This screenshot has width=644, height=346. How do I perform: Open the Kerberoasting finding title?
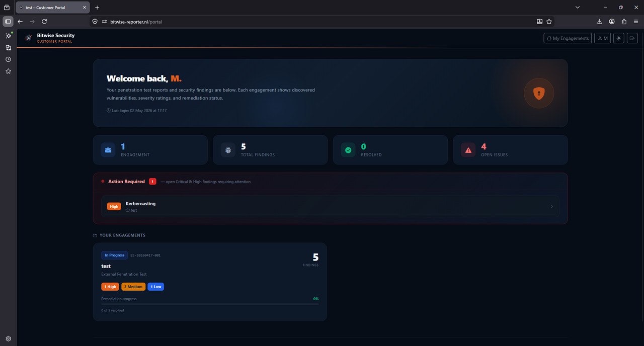(x=140, y=204)
